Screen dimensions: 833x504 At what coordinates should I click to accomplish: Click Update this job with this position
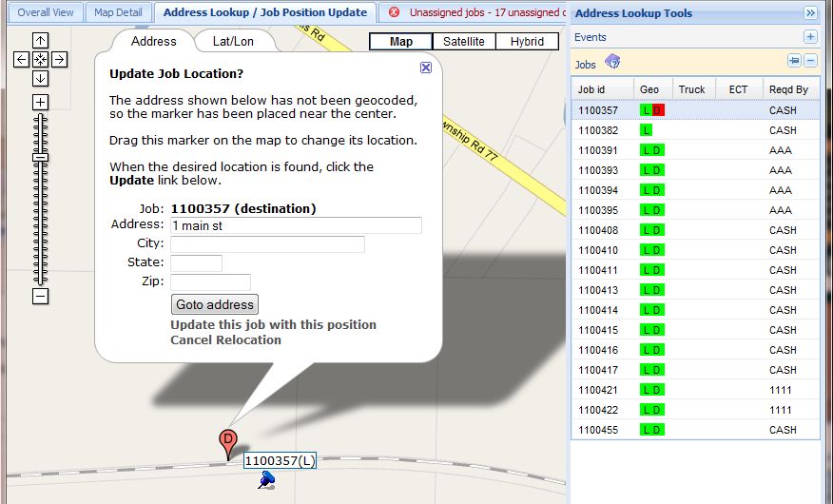coord(273,324)
